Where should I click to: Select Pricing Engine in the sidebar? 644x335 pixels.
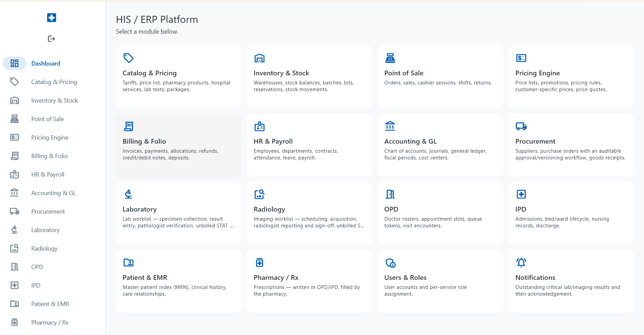[x=50, y=137]
